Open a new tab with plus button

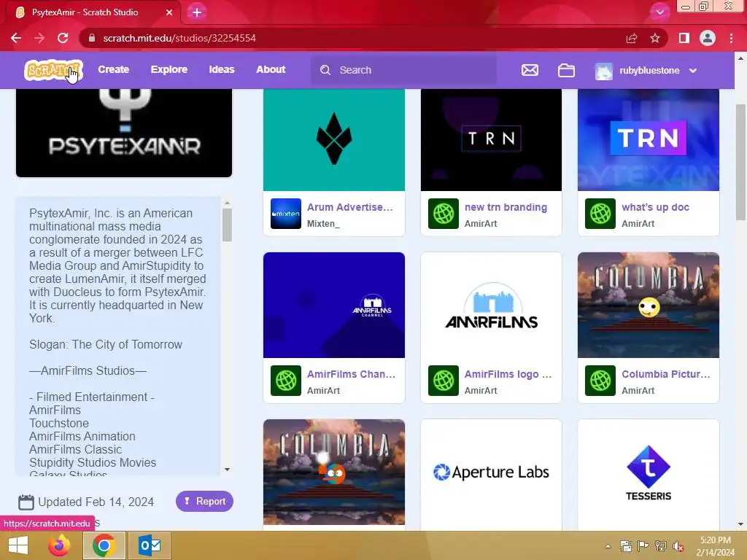pyautogui.click(x=197, y=12)
